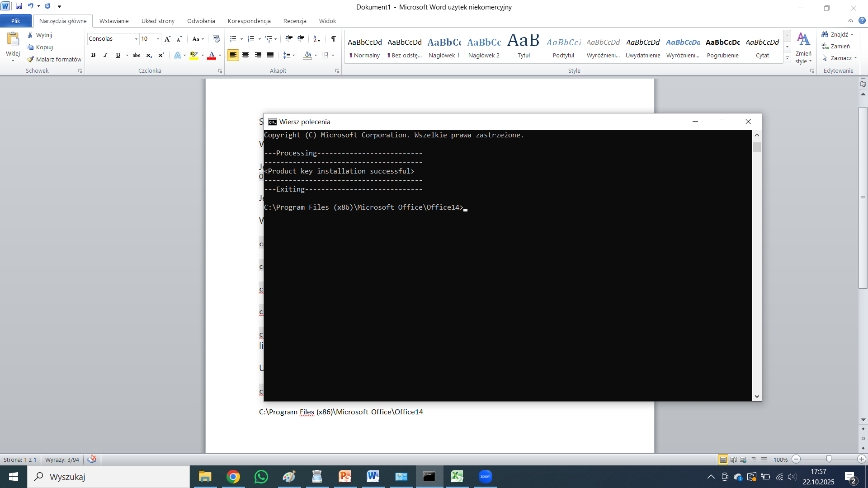Screen dimensions: 868x488
Task: Click the sort A-Z icon
Action: pyautogui.click(x=316, y=39)
